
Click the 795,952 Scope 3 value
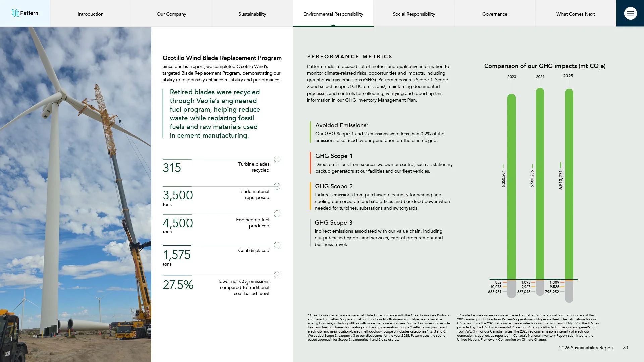point(552,292)
